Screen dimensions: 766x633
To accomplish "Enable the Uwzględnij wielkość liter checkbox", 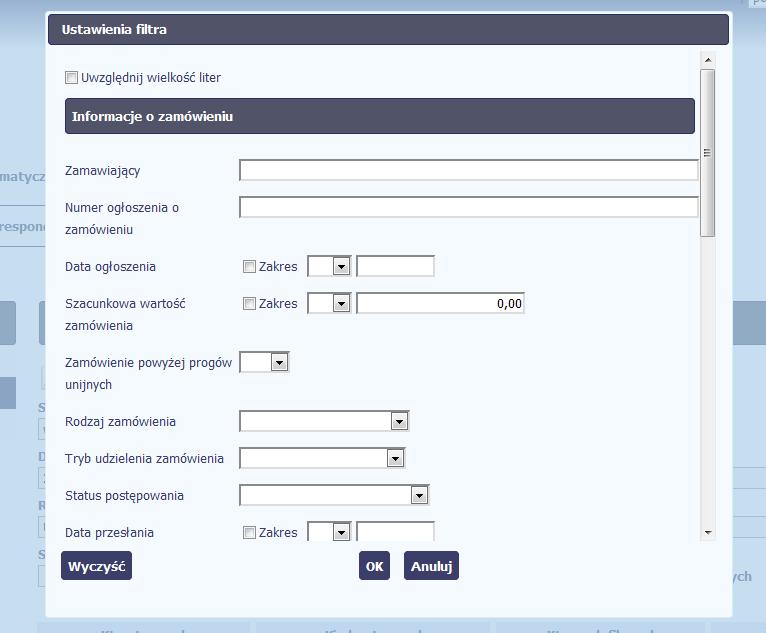I will pyautogui.click(x=71, y=78).
